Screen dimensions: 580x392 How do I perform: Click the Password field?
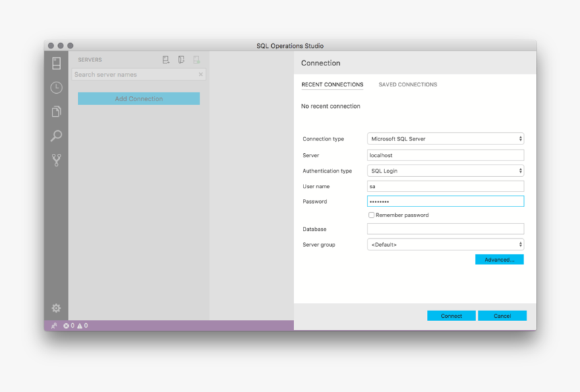[x=445, y=201]
